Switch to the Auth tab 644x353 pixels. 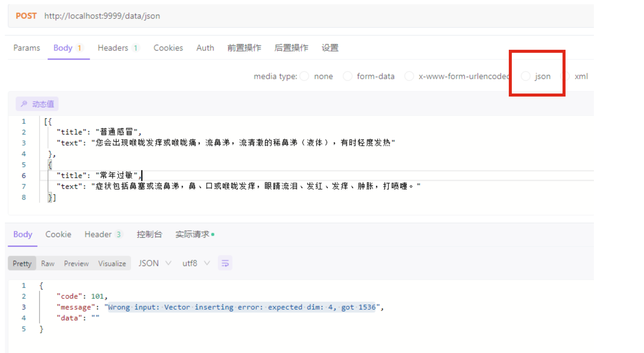tap(205, 48)
